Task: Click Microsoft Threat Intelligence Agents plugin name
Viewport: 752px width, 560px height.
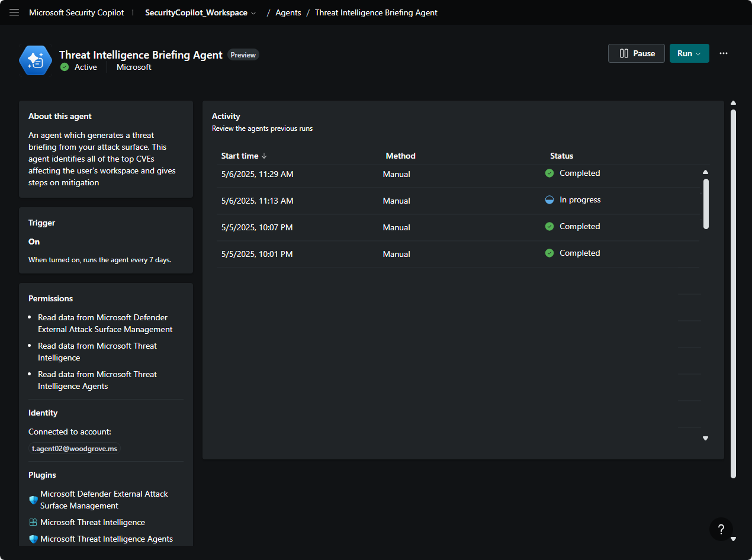Action: point(107,539)
